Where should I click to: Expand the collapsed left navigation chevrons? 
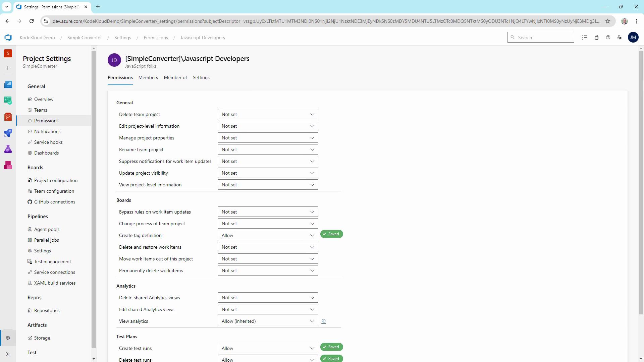tap(8, 354)
